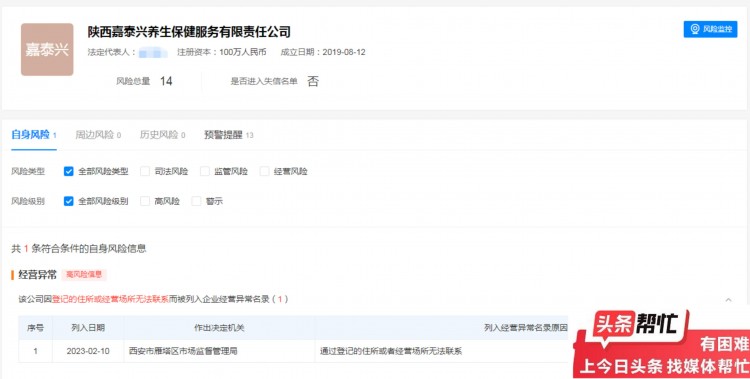Click the 共1条符合条件的自身风险信息 summary text
The image size is (750, 379).
coord(79,248)
